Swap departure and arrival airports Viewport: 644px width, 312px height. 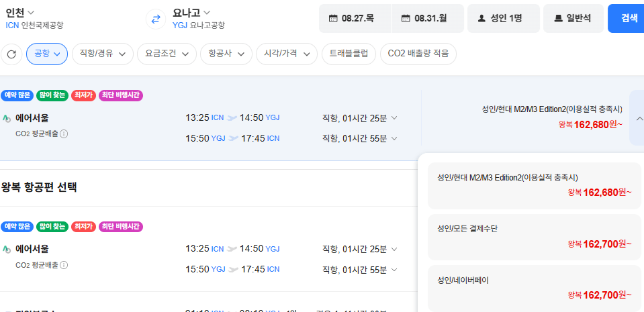point(156,19)
